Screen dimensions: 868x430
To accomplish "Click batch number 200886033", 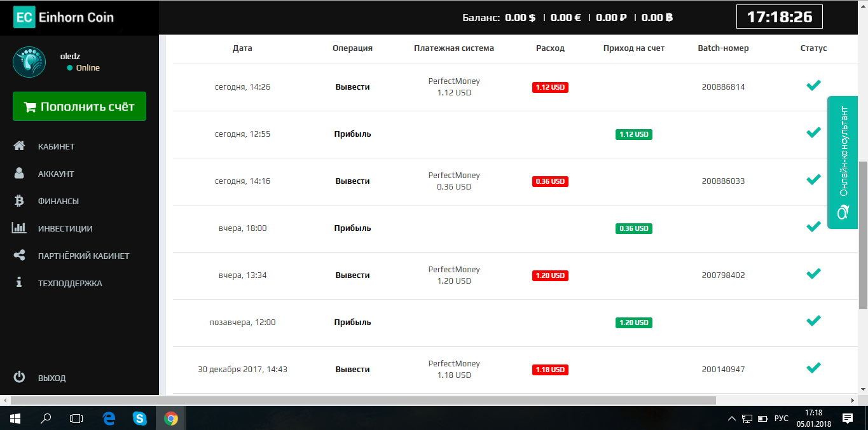I will (723, 181).
